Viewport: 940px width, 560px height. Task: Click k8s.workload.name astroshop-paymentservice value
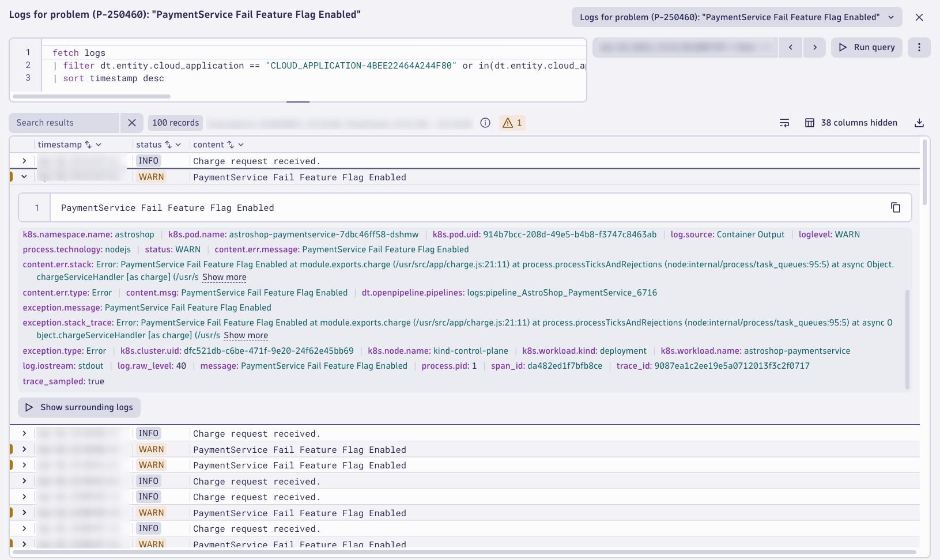pos(797,351)
